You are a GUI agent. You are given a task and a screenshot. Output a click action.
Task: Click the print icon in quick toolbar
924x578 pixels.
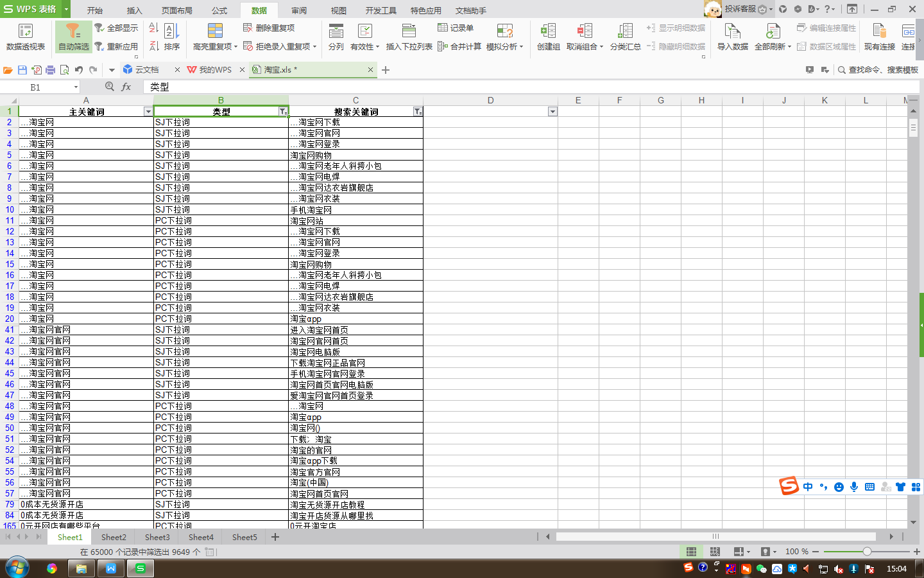coord(51,69)
